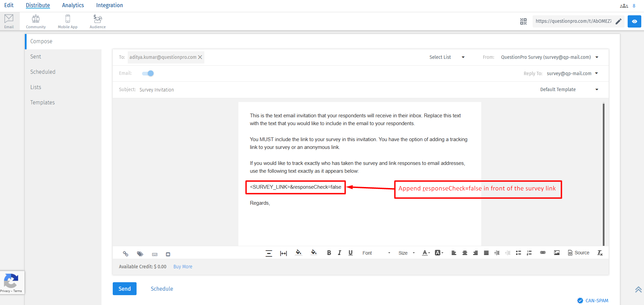The height and width of the screenshot is (305, 644).
Task: Go to the Sent section
Action: [x=63, y=57]
